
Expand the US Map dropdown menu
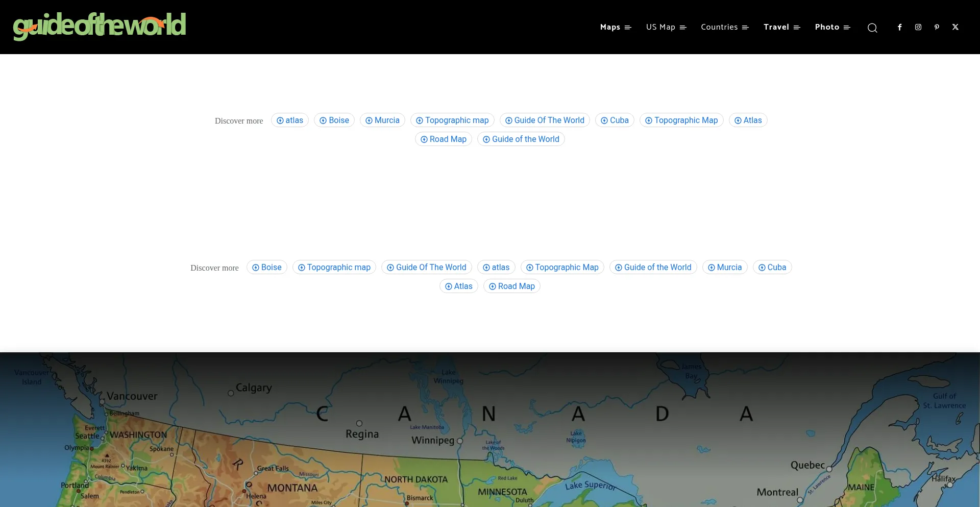[666, 27]
